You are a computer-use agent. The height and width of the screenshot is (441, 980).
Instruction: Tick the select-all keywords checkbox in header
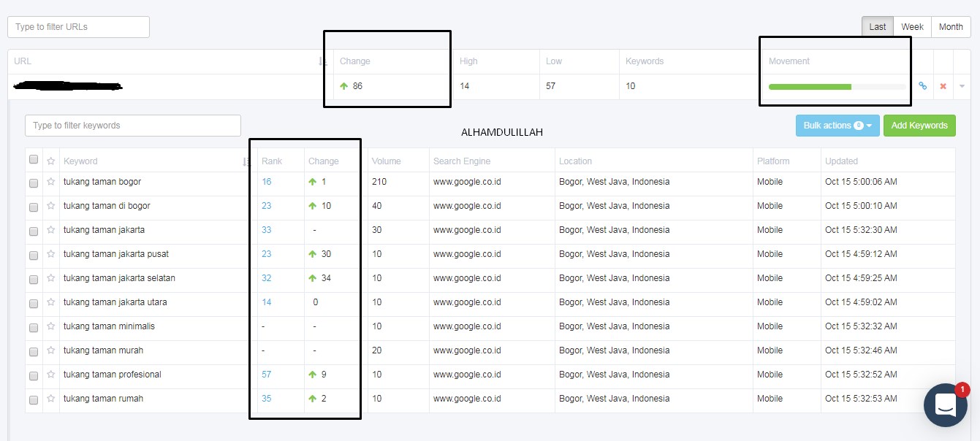click(34, 160)
